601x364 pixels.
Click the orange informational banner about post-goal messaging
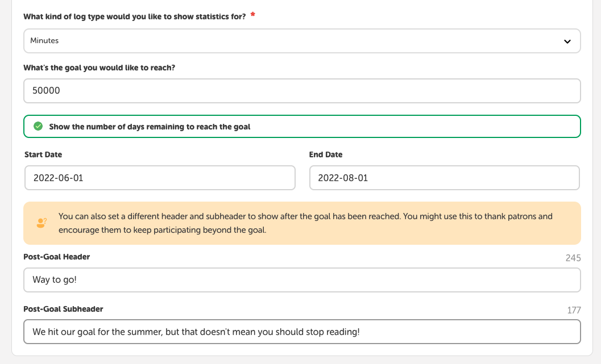[301, 223]
